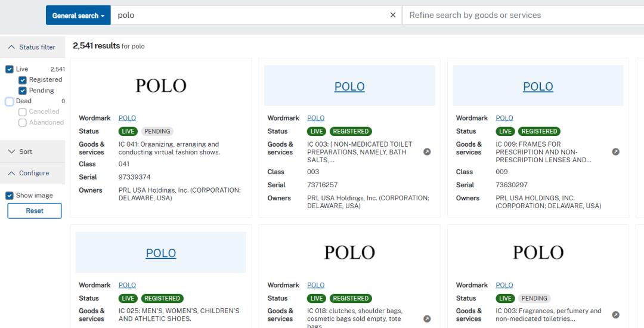Image resolution: width=644 pixels, height=328 pixels.
Task: Select serial number 97339374 text
Action: pos(135,177)
